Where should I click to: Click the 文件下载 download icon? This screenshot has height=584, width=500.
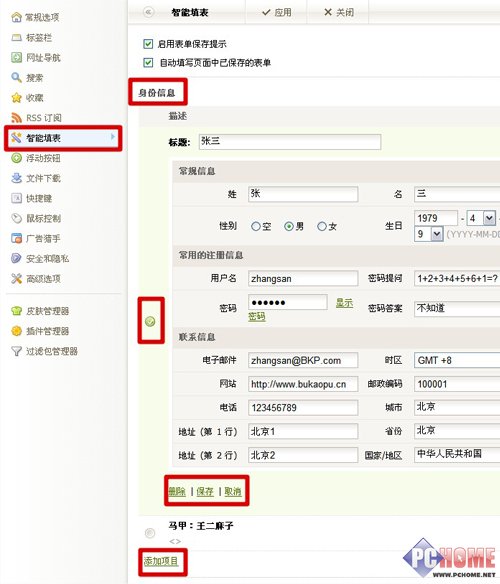click(16, 178)
